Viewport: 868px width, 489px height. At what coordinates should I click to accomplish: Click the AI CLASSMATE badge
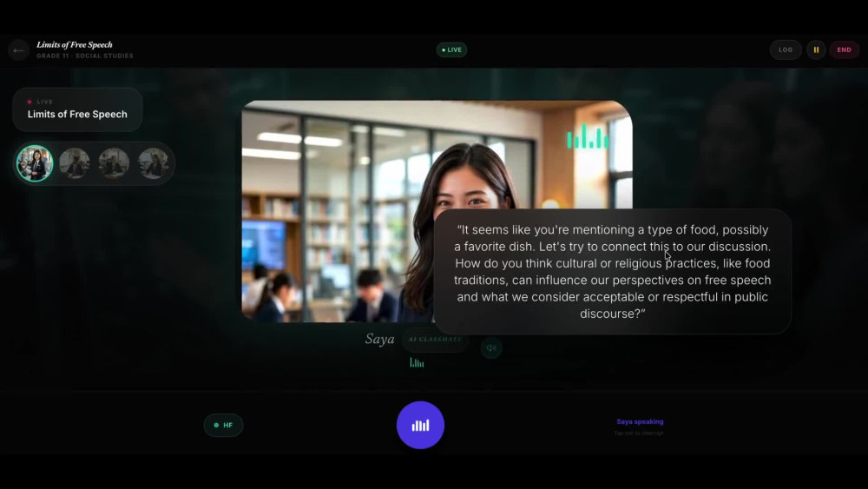coord(435,339)
